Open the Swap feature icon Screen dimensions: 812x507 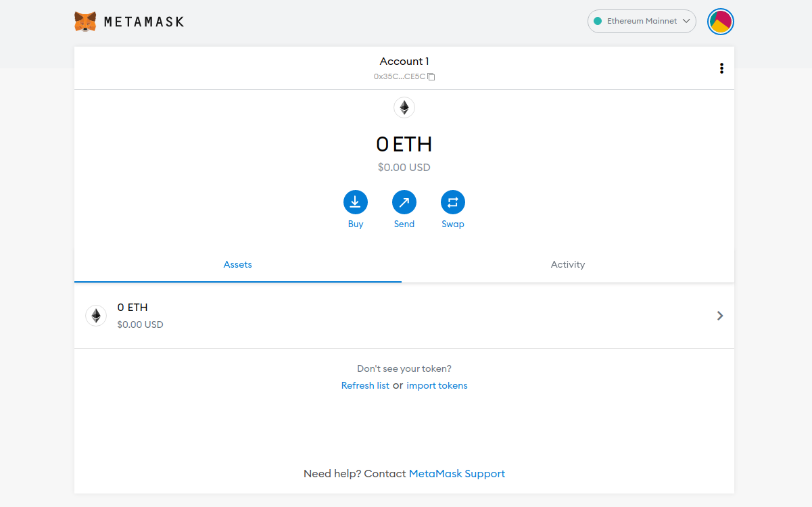[453, 201]
